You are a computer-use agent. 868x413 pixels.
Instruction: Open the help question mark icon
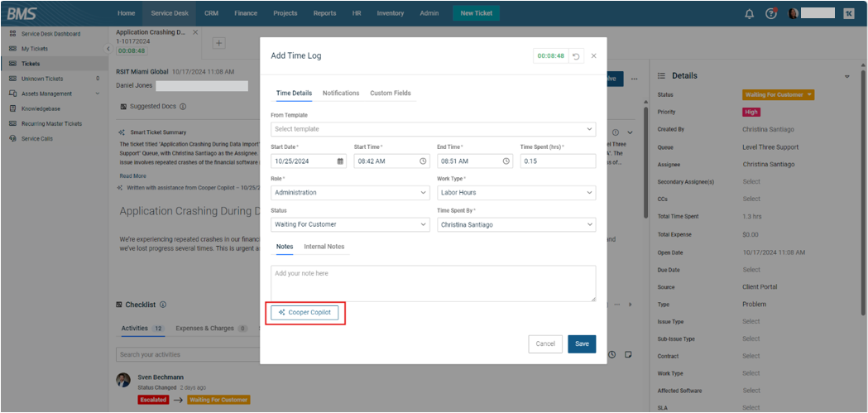pos(771,13)
